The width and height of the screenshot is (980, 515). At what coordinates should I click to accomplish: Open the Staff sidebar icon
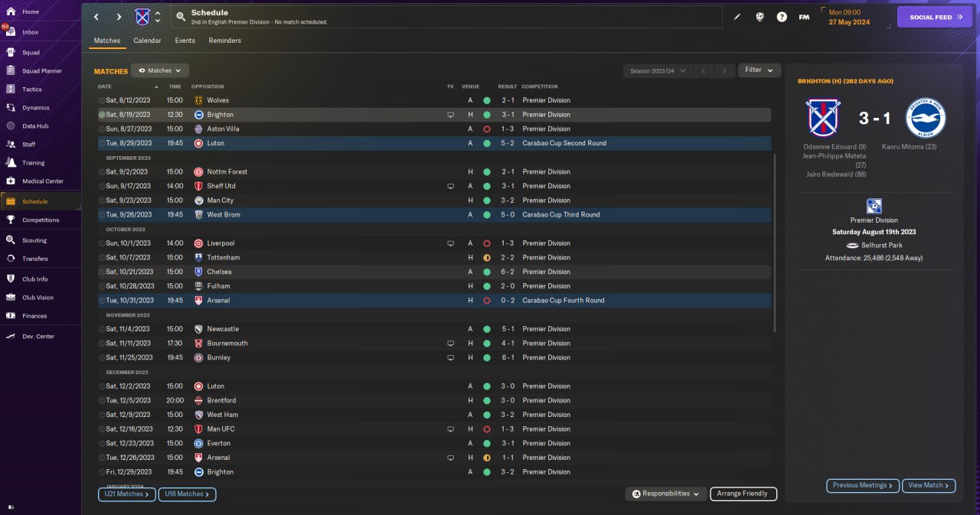click(x=11, y=145)
